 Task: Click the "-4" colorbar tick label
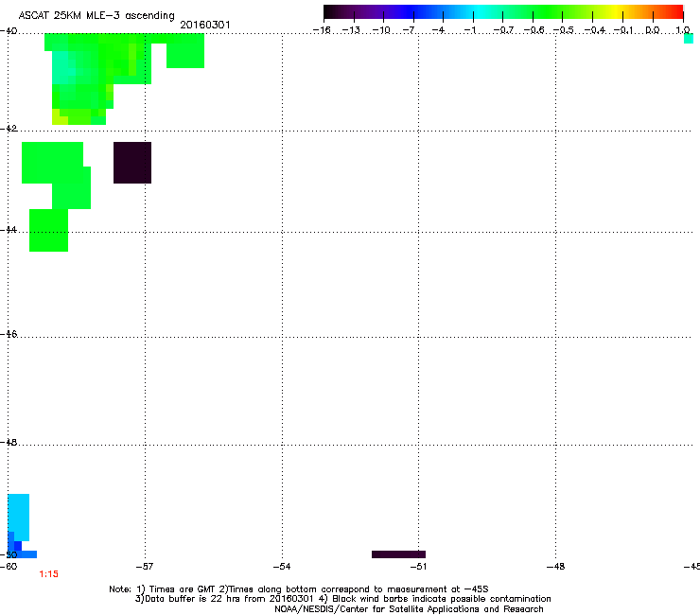click(x=438, y=30)
